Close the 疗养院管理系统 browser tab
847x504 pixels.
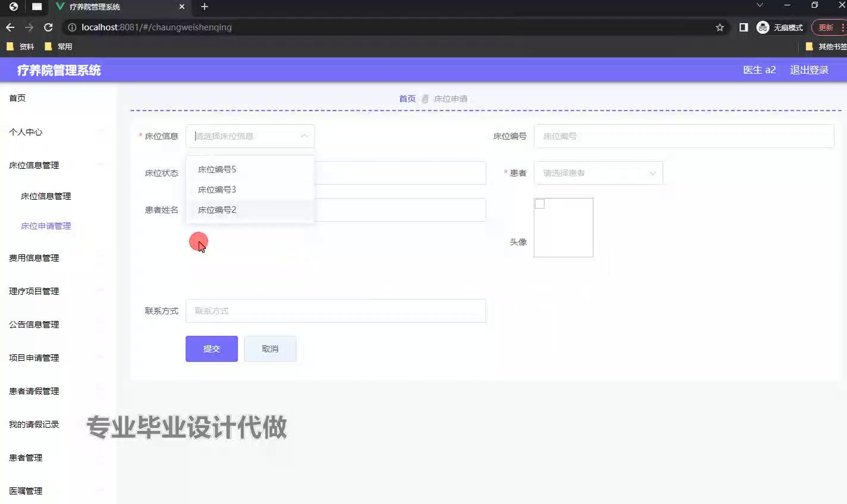pyautogui.click(x=182, y=7)
